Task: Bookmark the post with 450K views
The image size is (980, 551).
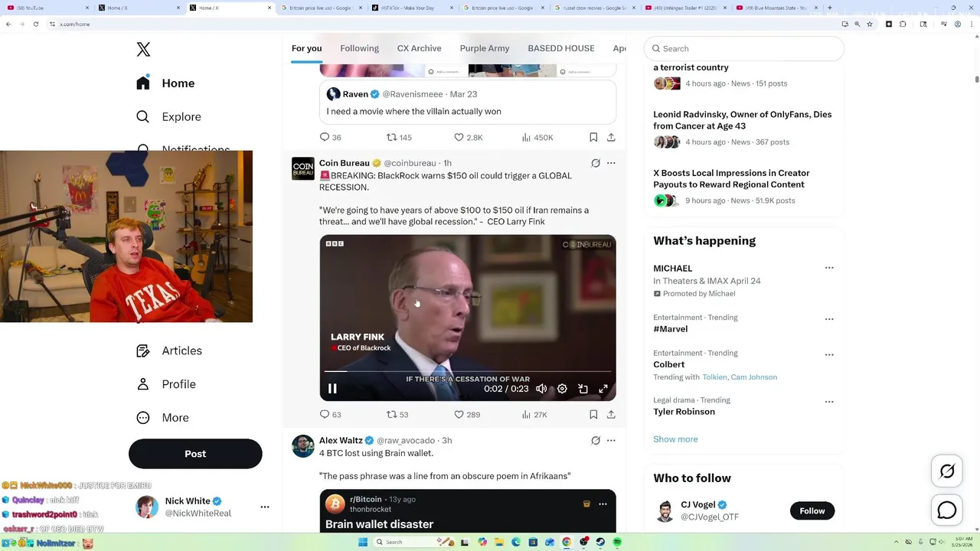Action: point(593,138)
